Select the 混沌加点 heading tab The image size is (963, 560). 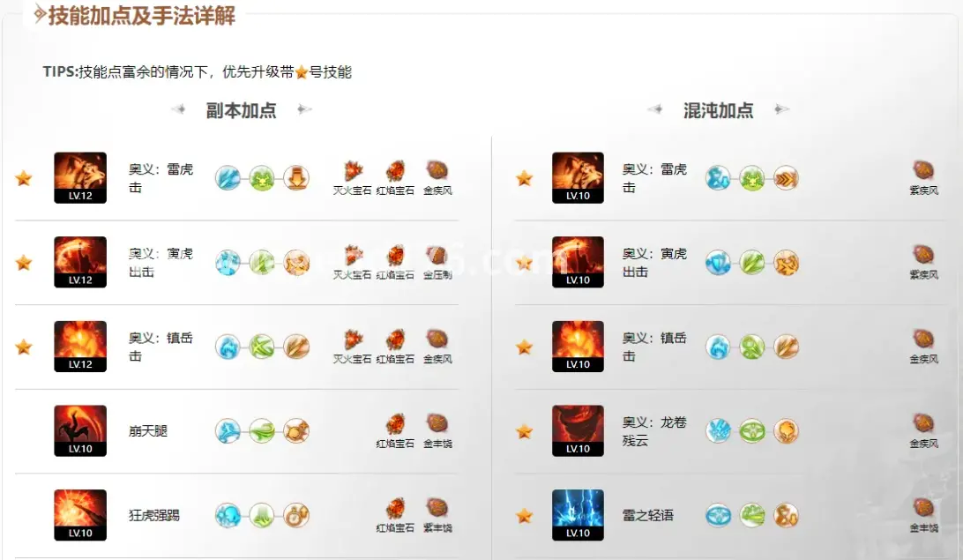[719, 110]
